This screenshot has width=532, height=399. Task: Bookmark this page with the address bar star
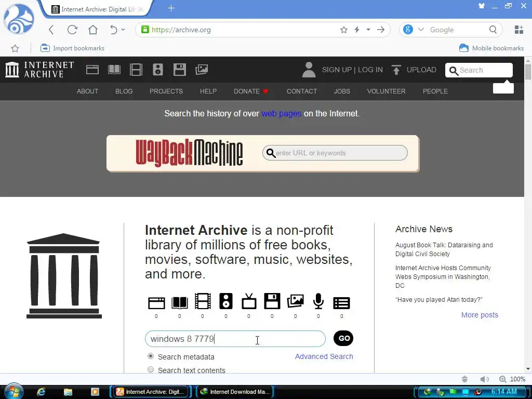pos(344,30)
